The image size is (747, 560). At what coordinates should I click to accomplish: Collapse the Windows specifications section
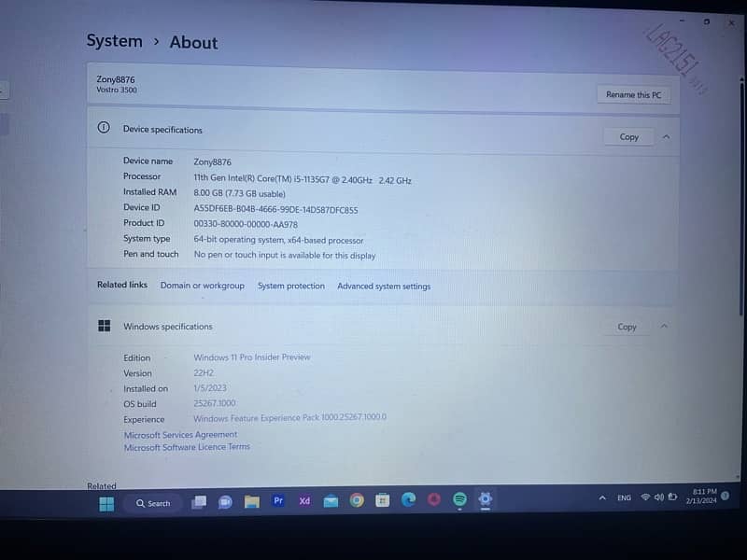coord(664,327)
